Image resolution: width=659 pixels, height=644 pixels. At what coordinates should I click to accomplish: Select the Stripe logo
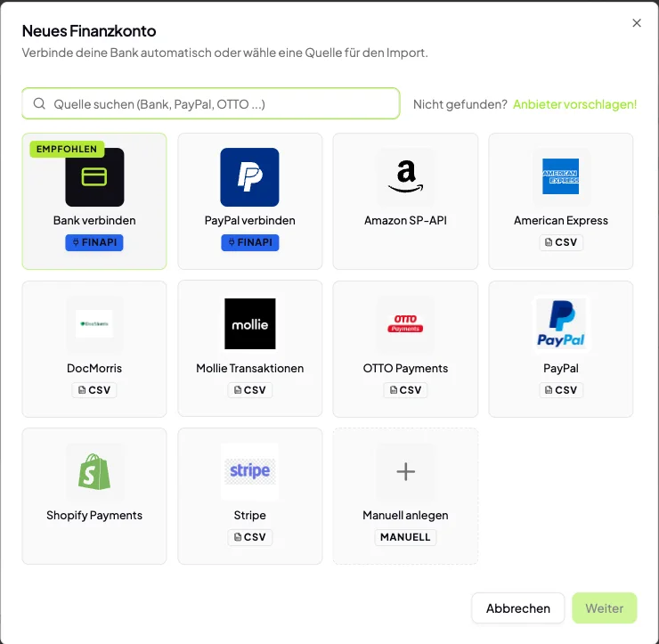249,471
